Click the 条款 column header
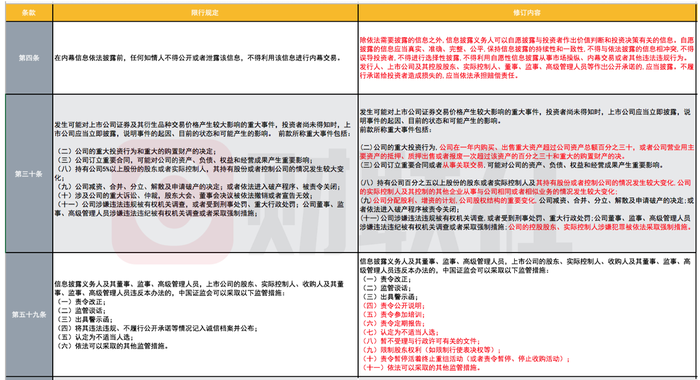The image size is (700, 380). click(x=29, y=13)
